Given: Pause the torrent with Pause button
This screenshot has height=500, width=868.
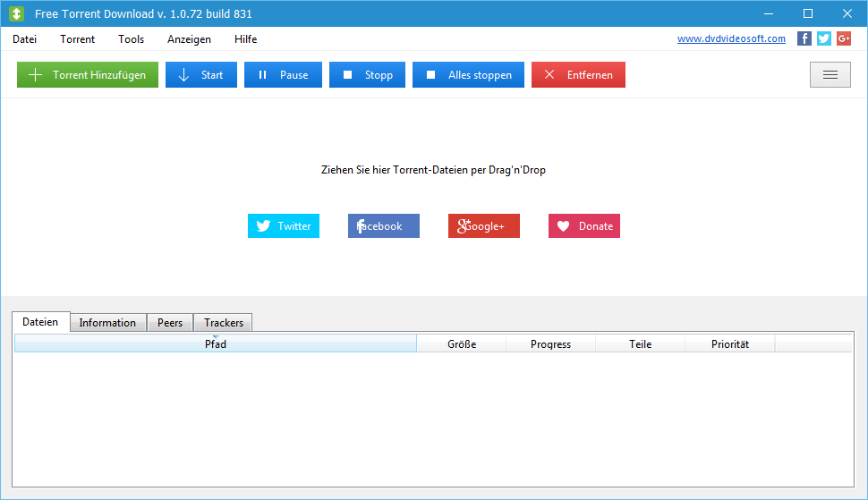Looking at the screenshot, I should click(x=283, y=74).
